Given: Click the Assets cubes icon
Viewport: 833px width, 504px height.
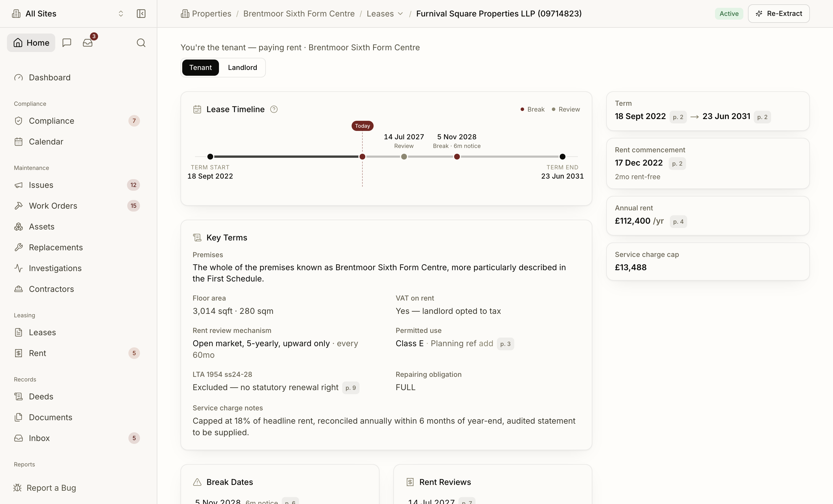Looking at the screenshot, I should [19, 226].
